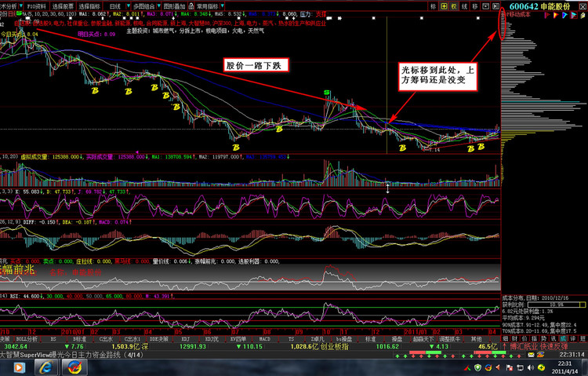Select the BOLL分析 indicator tab

point(27,339)
